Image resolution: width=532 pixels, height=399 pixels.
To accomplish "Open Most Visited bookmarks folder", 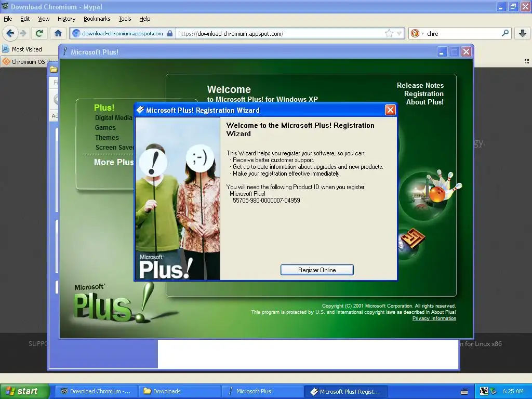I will pyautogui.click(x=22, y=49).
